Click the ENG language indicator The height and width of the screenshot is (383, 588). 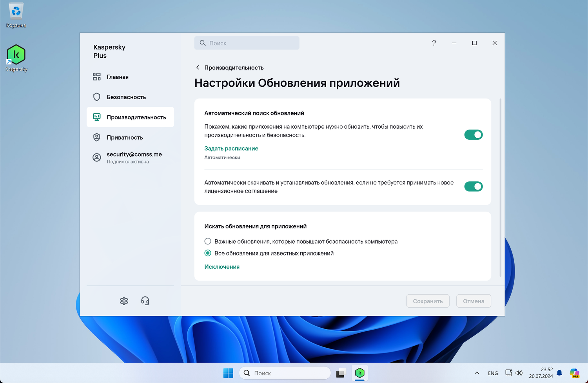(x=493, y=373)
